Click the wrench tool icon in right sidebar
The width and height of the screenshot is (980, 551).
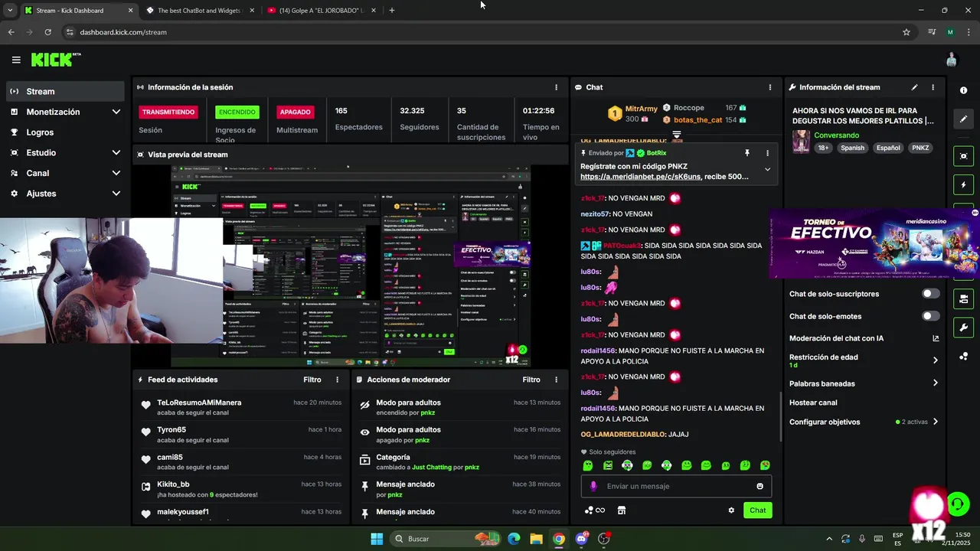click(963, 328)
